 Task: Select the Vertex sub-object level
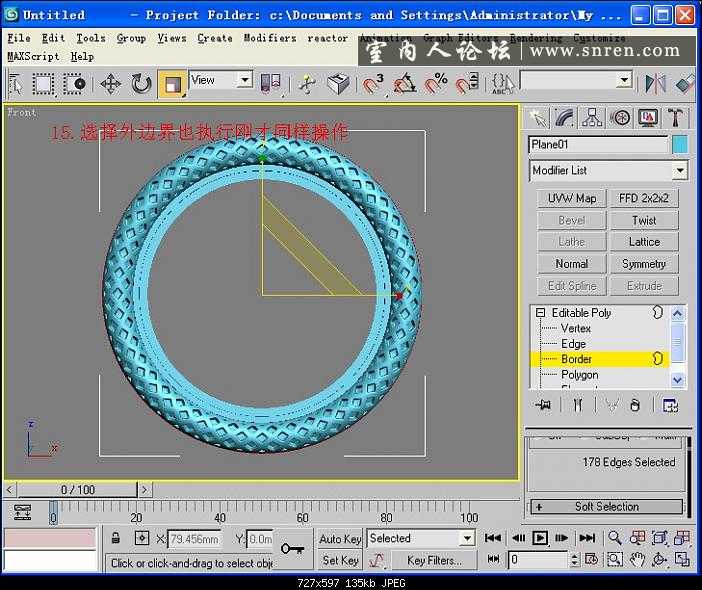(x=575, y=328)
